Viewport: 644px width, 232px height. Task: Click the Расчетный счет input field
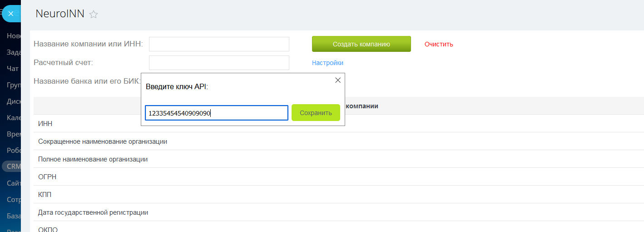click(219, 63)
